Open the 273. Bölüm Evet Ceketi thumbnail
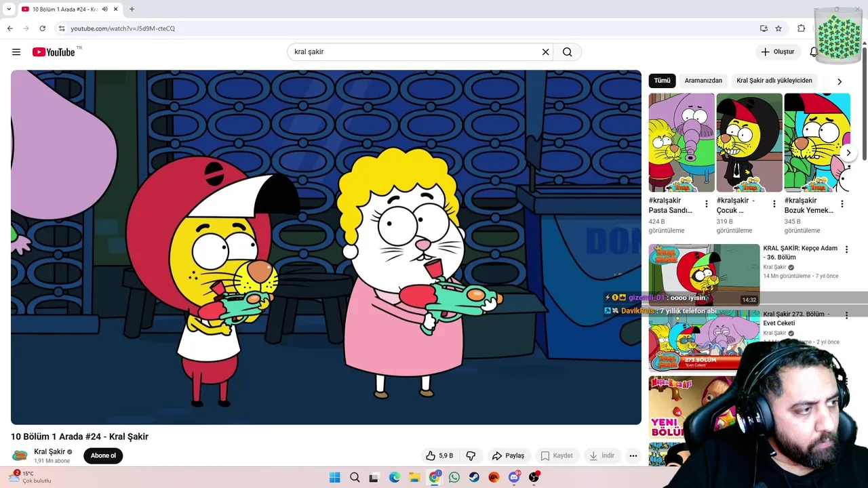Viewport: 868px width, 488px height. click(704, 340)
